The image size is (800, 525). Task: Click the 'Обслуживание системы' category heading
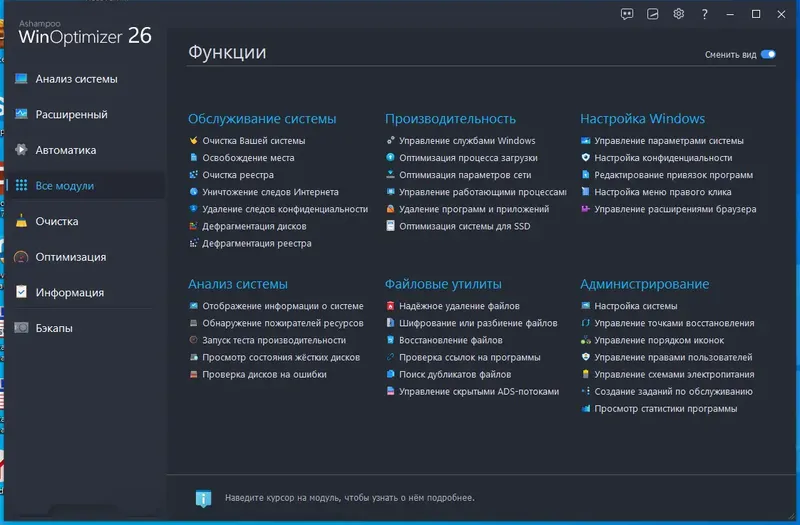click(x=262, y=119)
